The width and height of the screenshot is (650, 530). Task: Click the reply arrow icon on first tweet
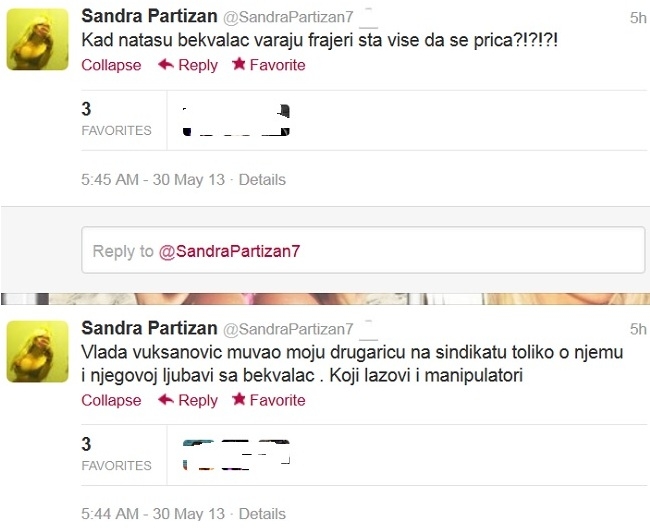click(x=166, y=65)
